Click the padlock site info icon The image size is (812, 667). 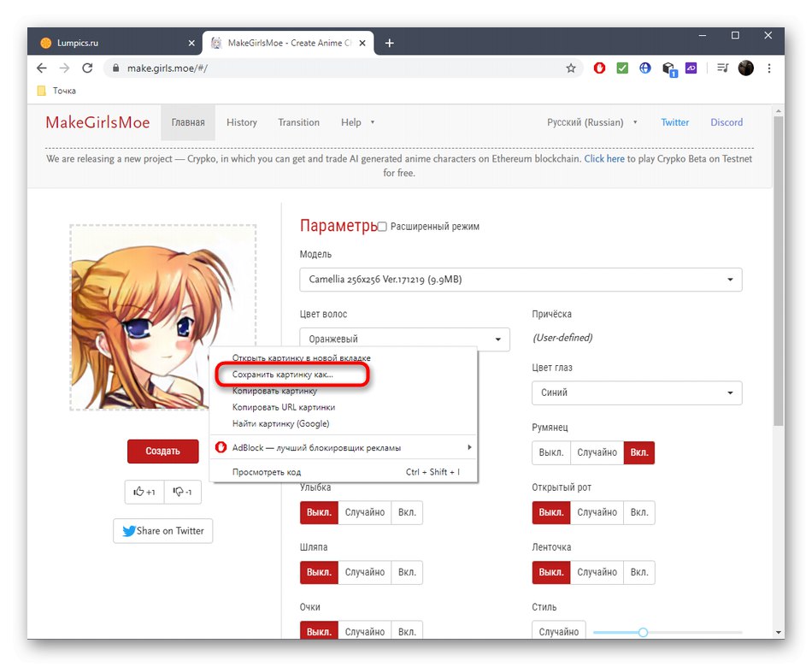click(116, 68)
